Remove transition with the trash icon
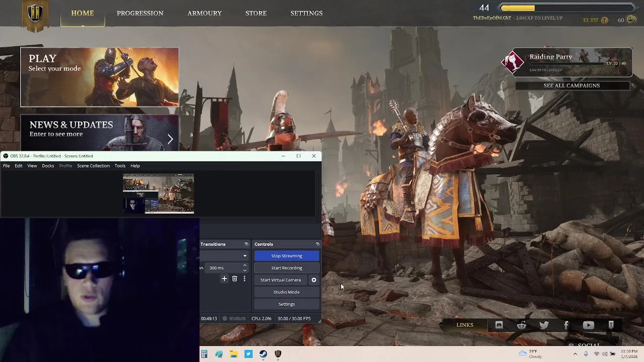This screenshot has width=644, height=362. pyautogui.click(x=234, y=279)
